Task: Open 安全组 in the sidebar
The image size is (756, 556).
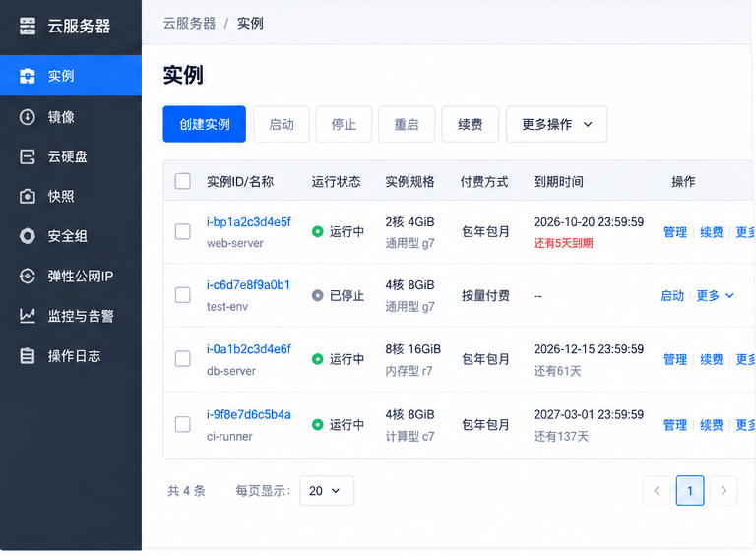Action: pos(71,236)
